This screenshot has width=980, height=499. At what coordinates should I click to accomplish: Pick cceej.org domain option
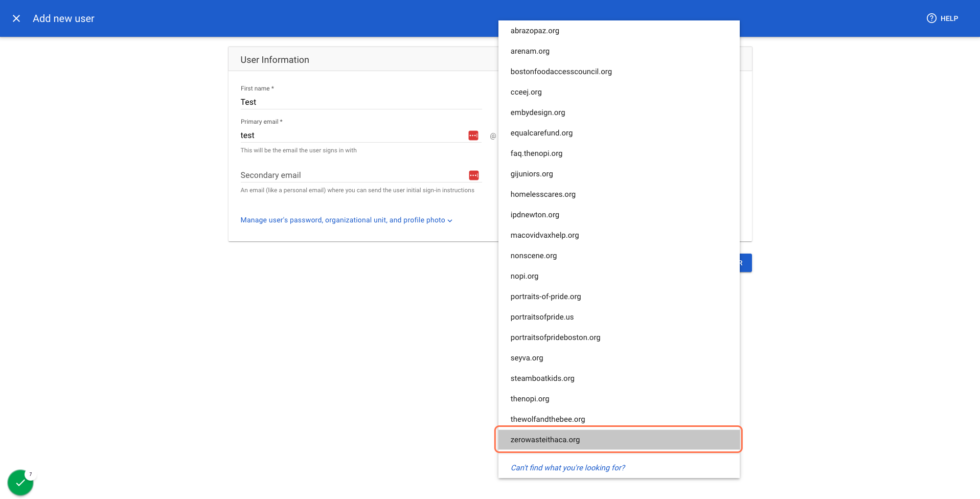coord(619,92)
